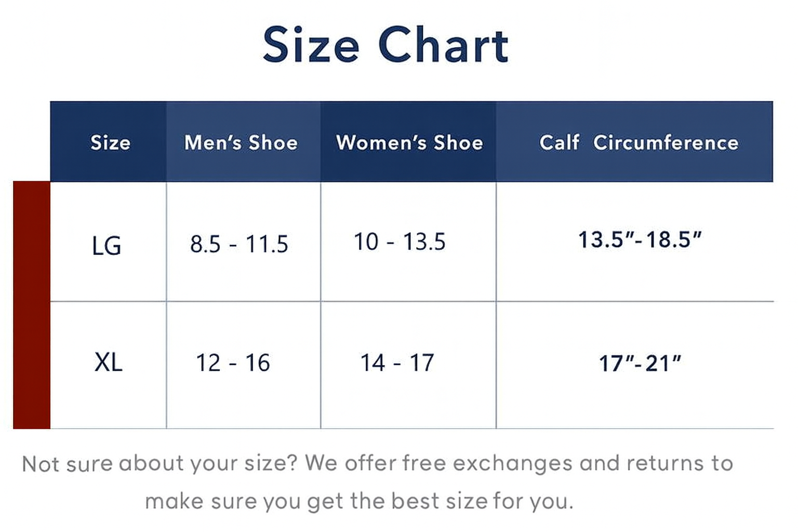Select the XL size cell

(x=108, y=362)
